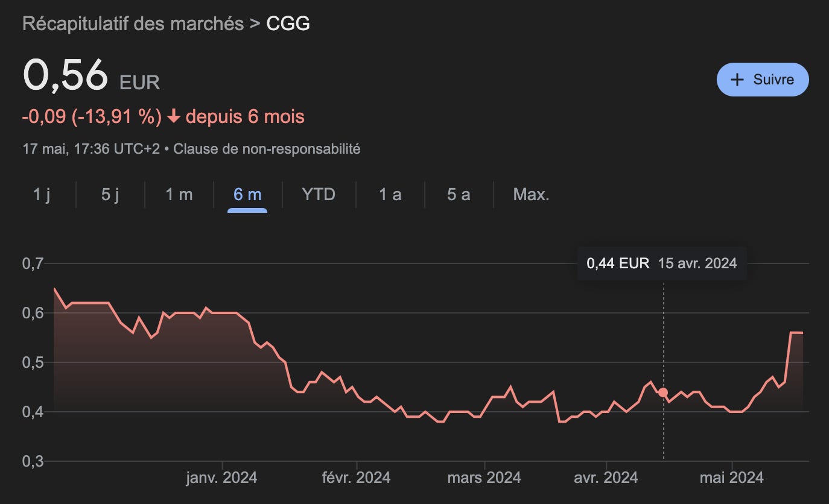Click the plus icon on the Suivre button
Viewport: 829px width, 504px height.
737,79
